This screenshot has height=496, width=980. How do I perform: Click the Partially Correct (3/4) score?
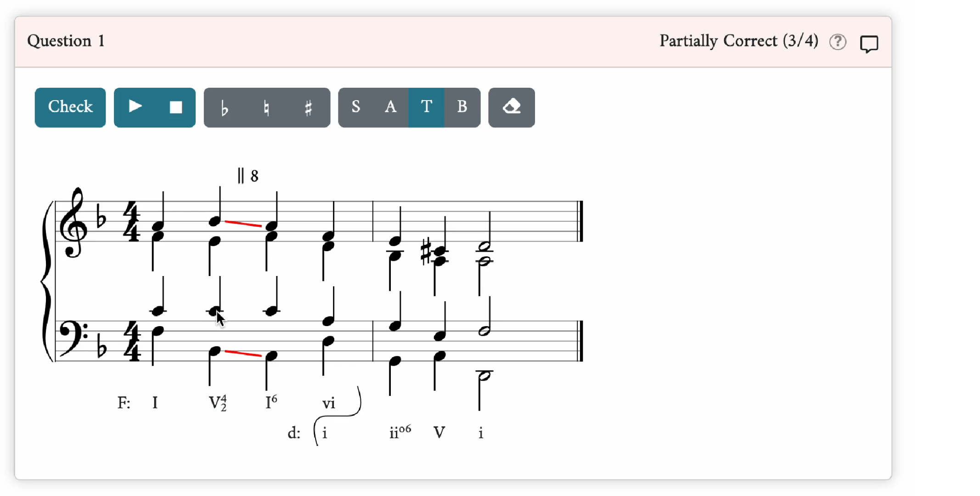coord(738,41)
